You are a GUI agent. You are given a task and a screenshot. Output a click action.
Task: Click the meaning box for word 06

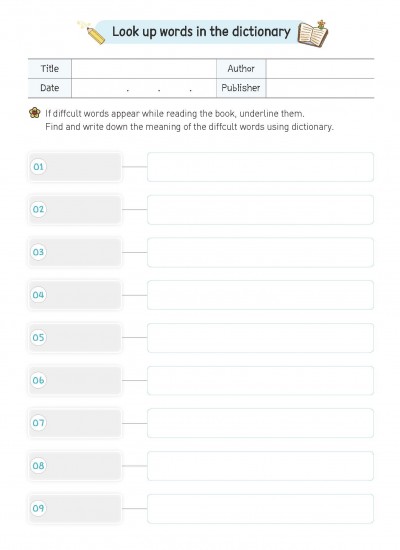[x=260, y=381]
